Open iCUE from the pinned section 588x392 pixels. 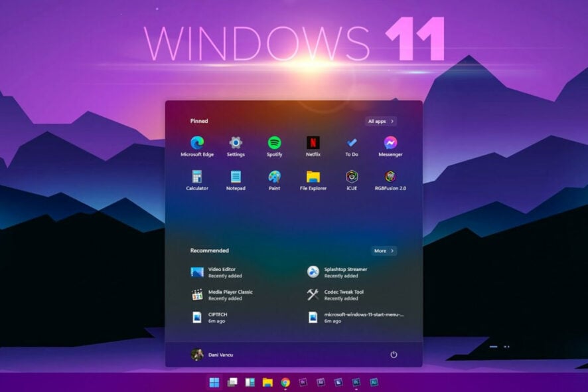click(x=350, y=176)
